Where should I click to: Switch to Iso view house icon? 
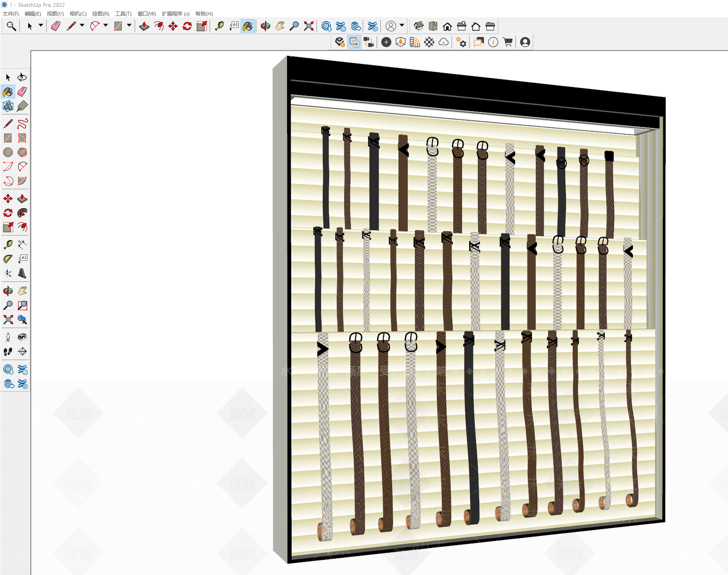point(419,26)
